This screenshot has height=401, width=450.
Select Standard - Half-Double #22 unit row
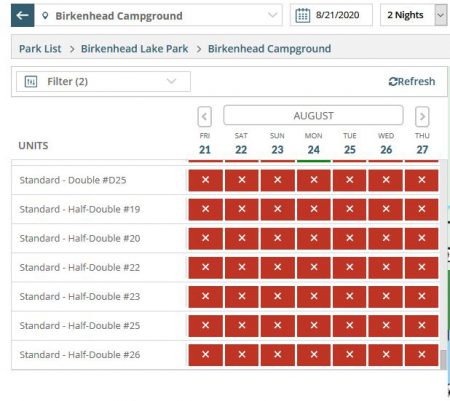click(226, 267)
